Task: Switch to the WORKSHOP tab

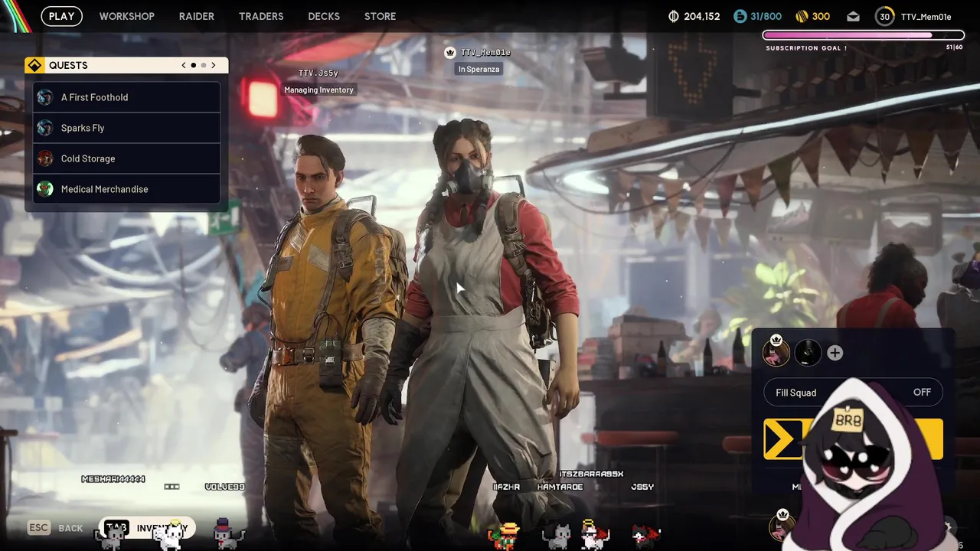Action: click(127, 16)
